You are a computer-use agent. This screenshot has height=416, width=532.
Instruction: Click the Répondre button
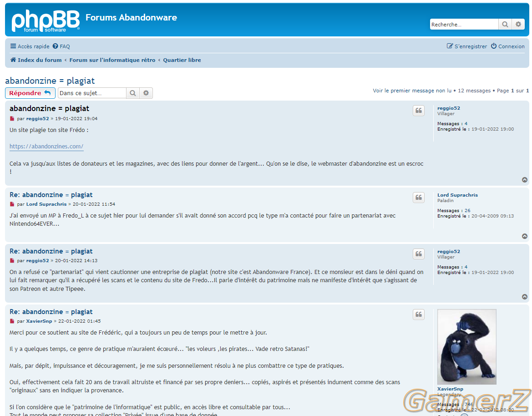point(30,93)
